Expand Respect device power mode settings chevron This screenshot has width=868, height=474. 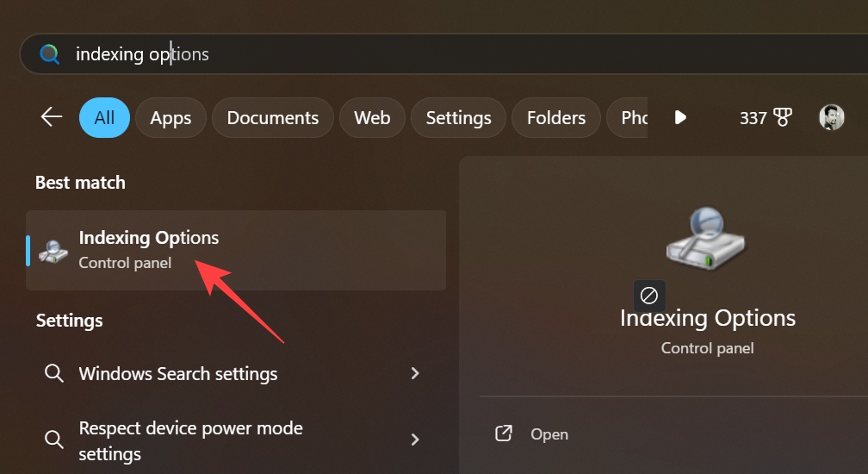(x=415, y=440)
